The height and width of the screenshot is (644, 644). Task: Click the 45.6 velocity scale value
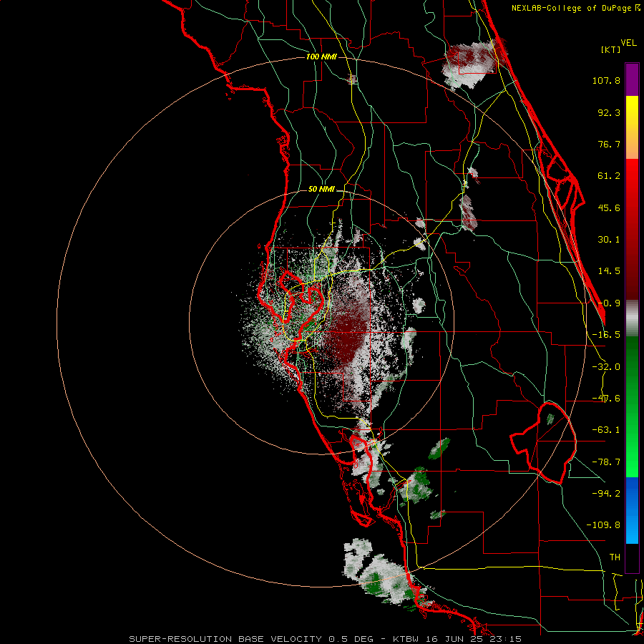click(x=609, y=208)
